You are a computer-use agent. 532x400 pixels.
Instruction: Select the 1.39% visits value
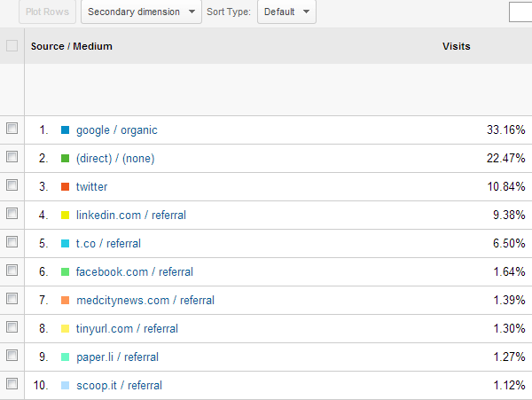coord(509,301)
